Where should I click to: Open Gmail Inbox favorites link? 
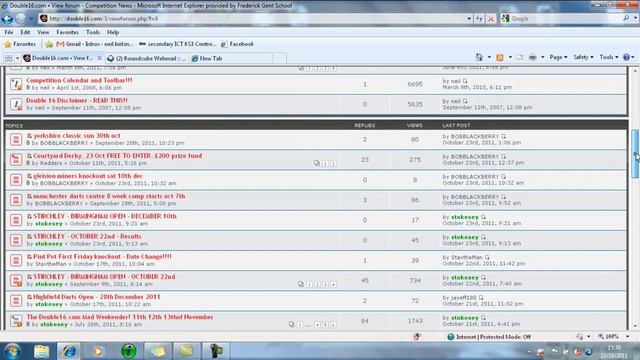pyautogui.click(x=94, y=44)
